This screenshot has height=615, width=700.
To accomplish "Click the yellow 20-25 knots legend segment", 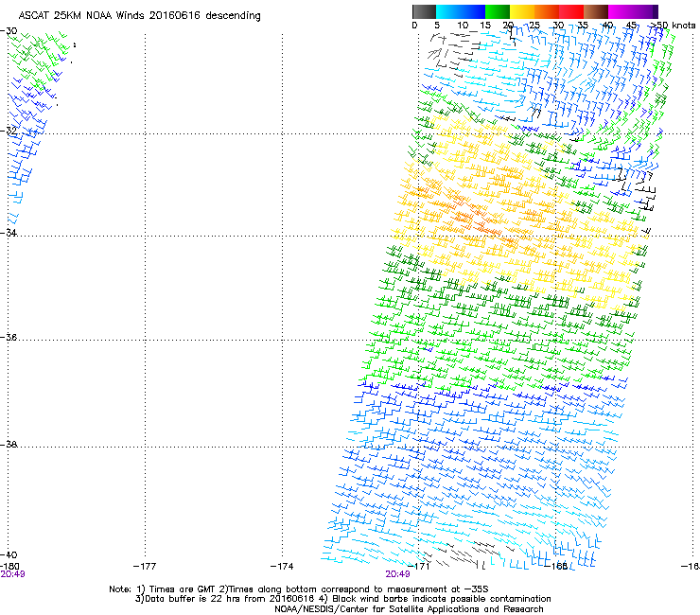I will pos(522,11).
